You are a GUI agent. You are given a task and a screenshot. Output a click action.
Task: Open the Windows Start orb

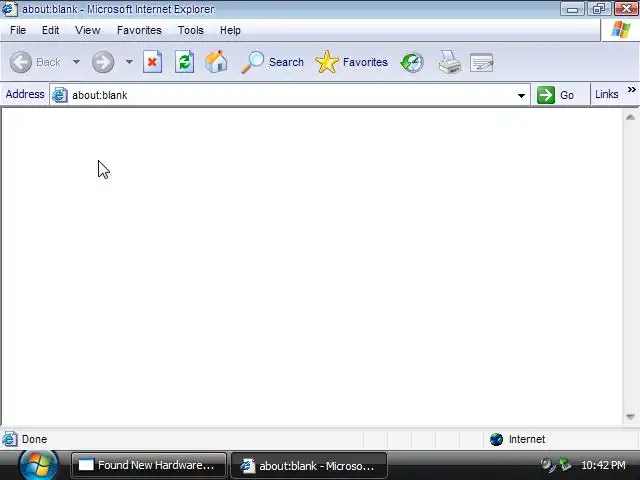39,465
